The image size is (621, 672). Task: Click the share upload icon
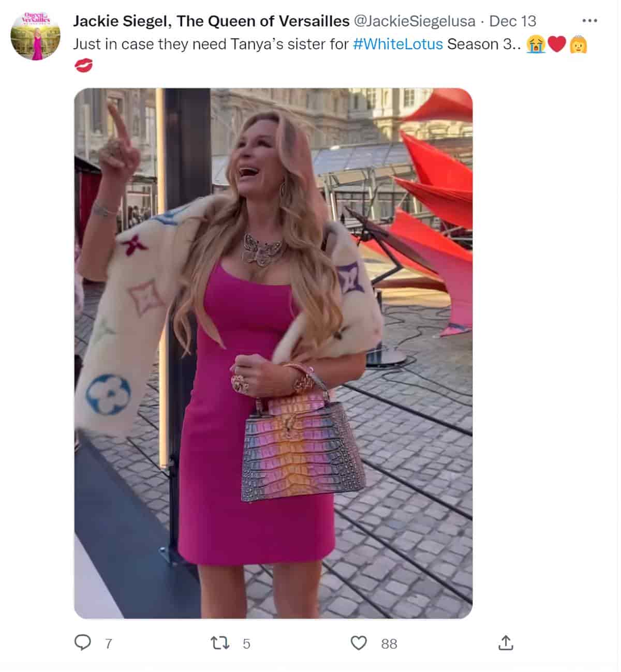[x=506, y=643]
